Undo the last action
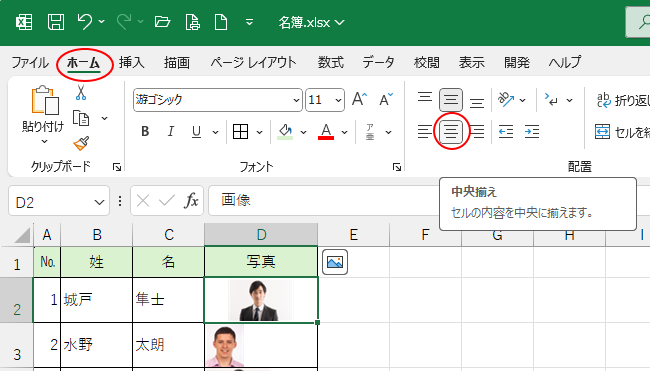 85,22
